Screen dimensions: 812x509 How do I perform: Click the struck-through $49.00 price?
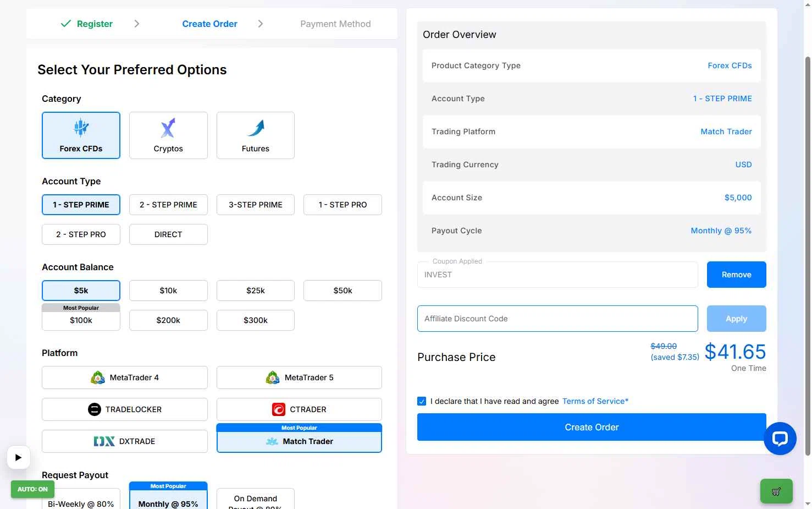point(664,346)
